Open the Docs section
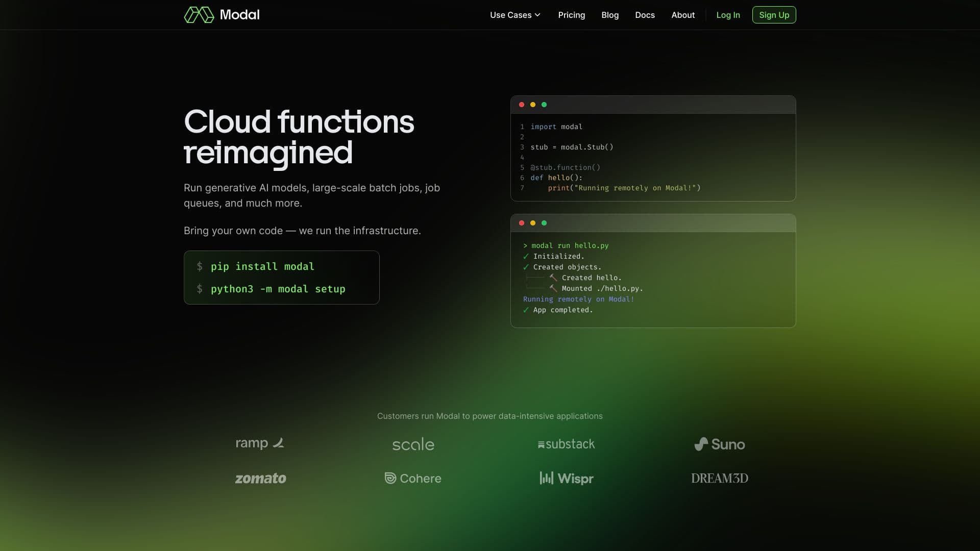Screen dimensions: 980x551 click(645, 15)
